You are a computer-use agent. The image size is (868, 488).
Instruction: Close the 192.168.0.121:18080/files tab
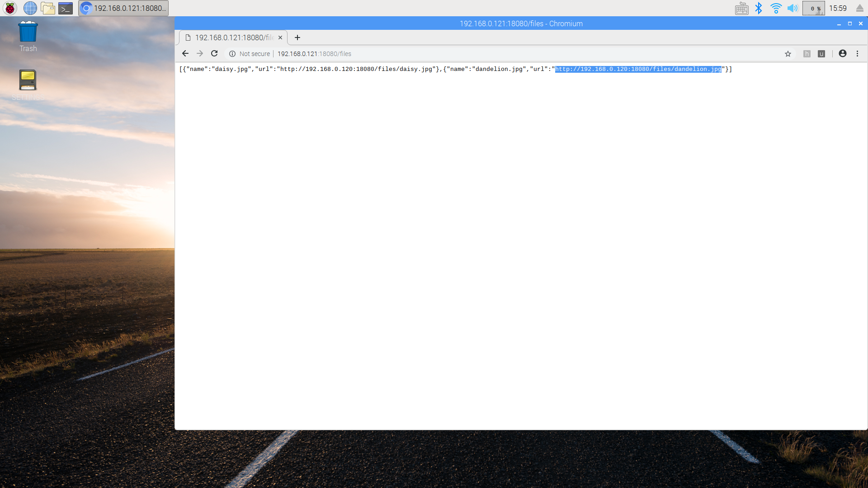280,38
